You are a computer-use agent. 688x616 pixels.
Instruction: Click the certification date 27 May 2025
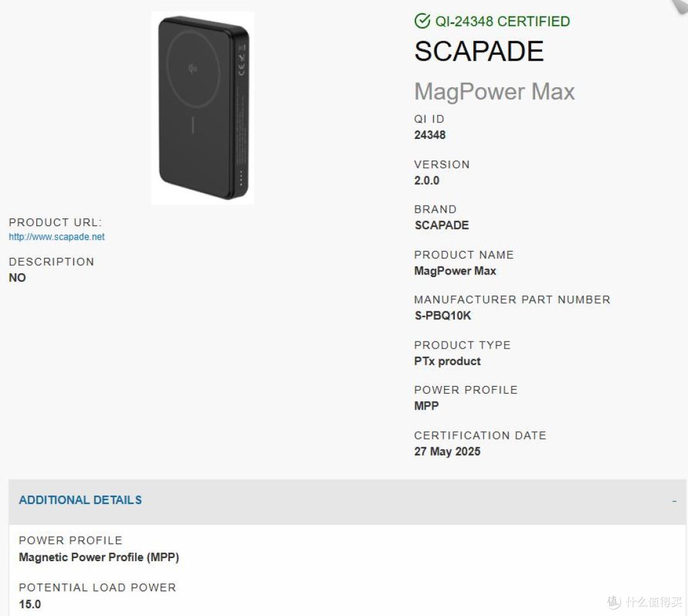447,452
